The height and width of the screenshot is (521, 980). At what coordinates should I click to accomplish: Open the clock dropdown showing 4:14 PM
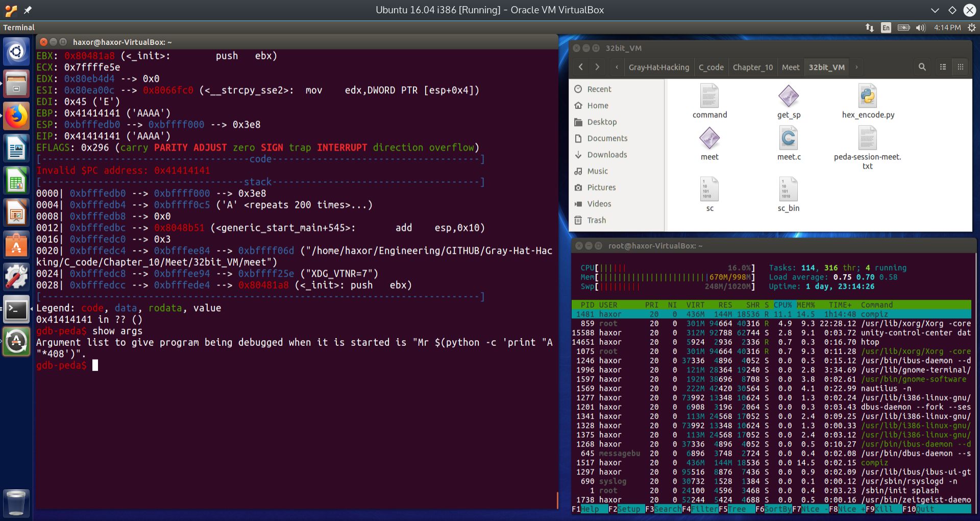[948, 28]
